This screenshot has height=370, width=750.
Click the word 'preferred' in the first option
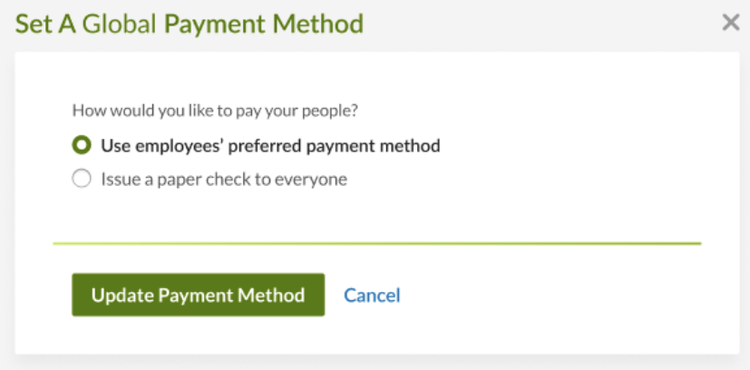[265, 146]
